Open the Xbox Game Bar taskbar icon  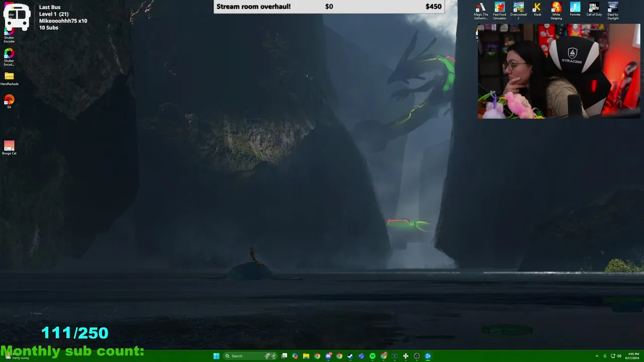(394, 356)
